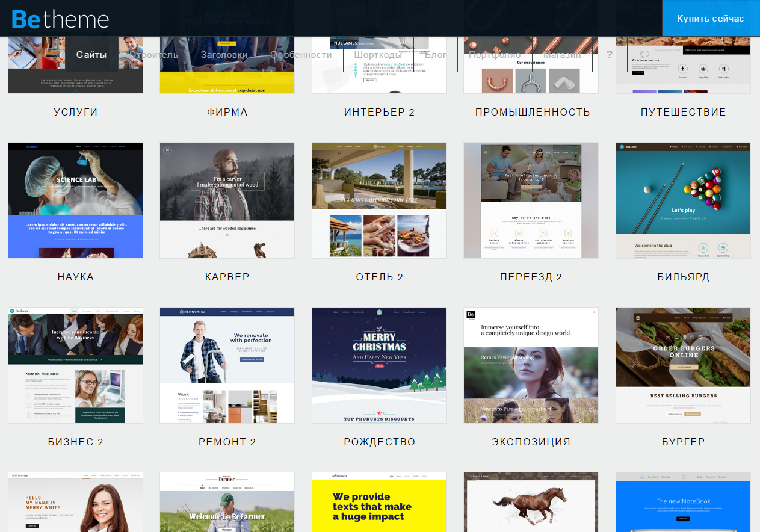Select the ЭКСПОЗИЦИЯ caption text

click(531, 442)
